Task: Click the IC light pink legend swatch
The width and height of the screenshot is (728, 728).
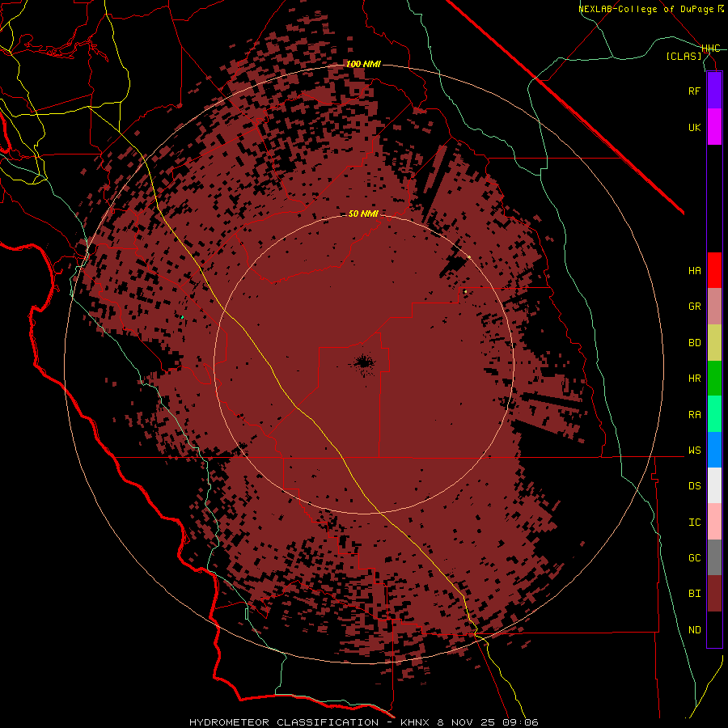Action: [x=714, y=522]
